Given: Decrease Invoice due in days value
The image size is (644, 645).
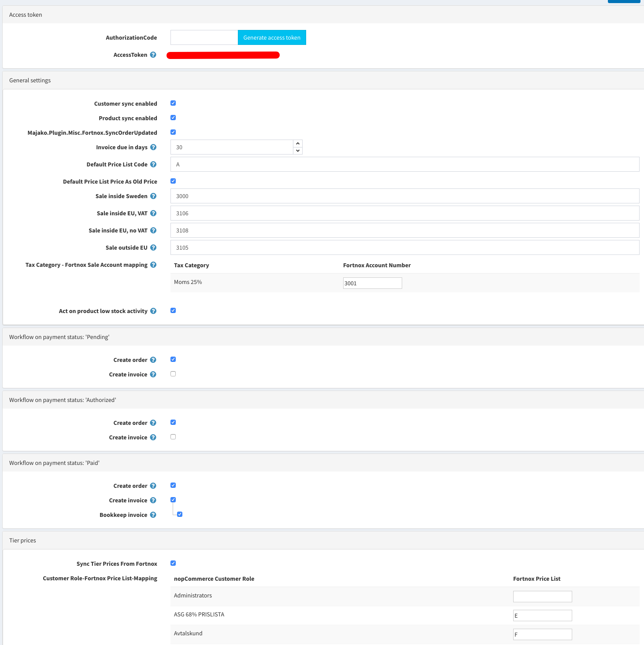Looking at the screenshot, I should [298, 151].
